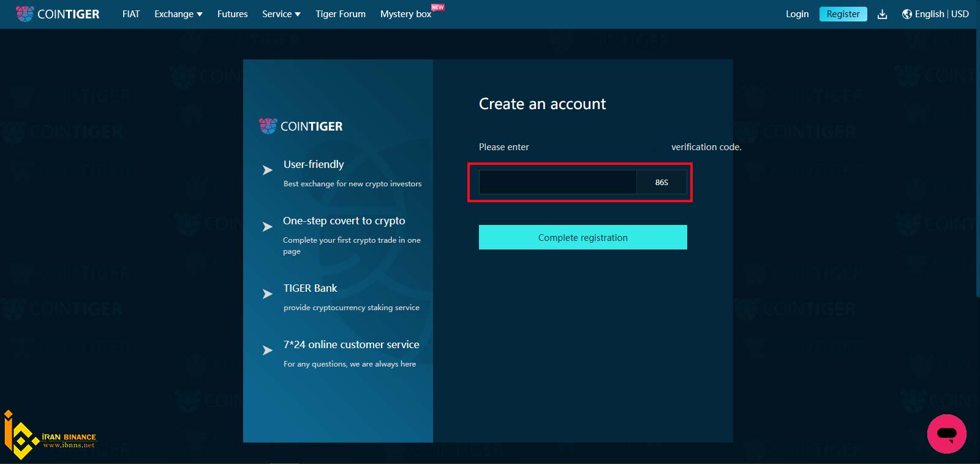
Task: Click the Login link
Action: tap(797, 14)
